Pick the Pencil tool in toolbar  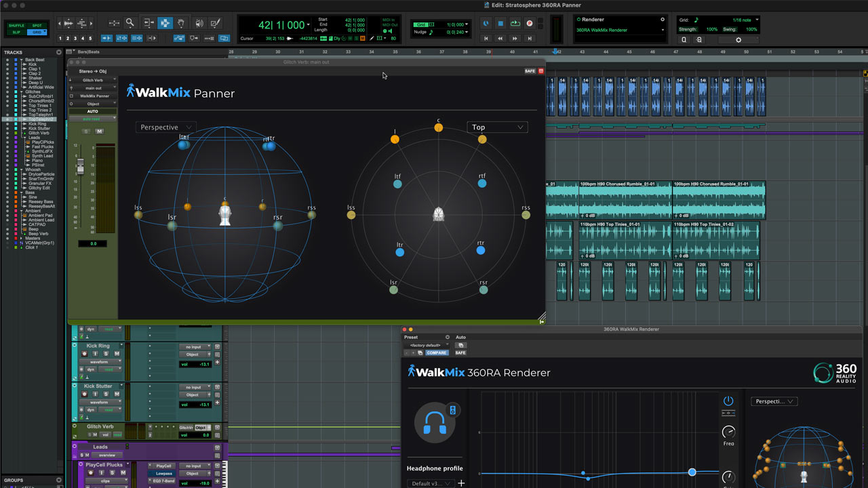(216, 23)
